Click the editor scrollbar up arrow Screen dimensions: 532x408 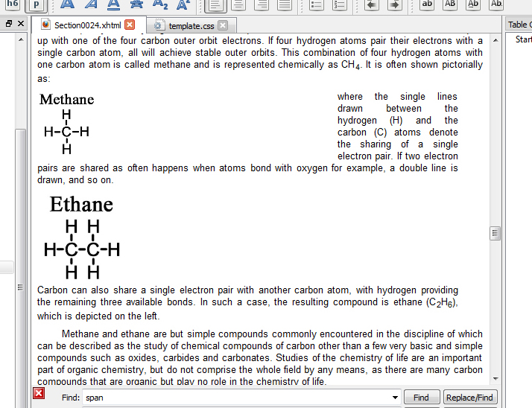[495, 40]
